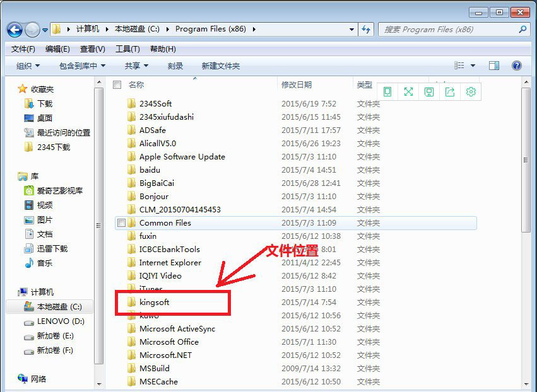Select the baidu folder icon
The height and width of the screenshot is (392, 537).
point(131,170)
